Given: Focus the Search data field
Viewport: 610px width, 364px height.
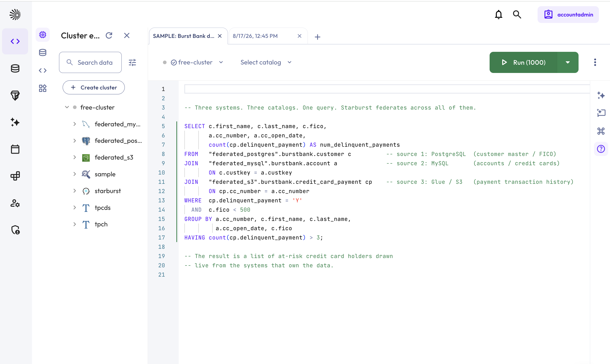Looking at the screenshot, I should pos(90,62).
